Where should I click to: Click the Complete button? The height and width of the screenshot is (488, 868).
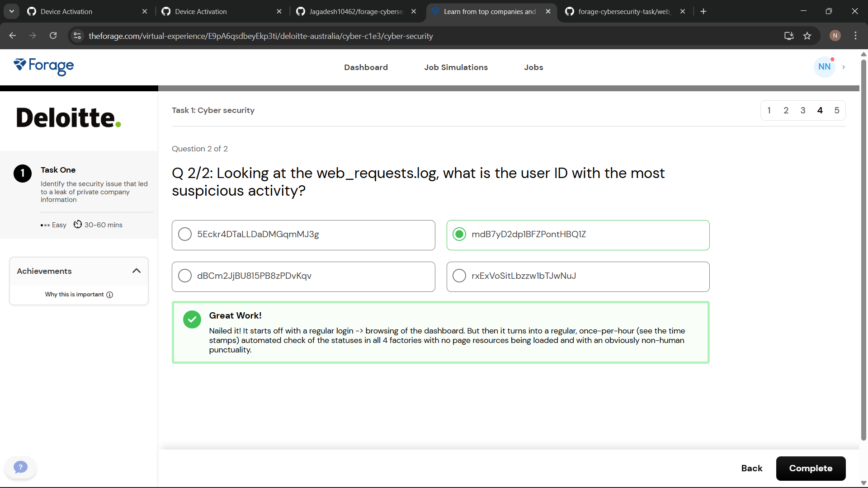click(x=811, y=469)
